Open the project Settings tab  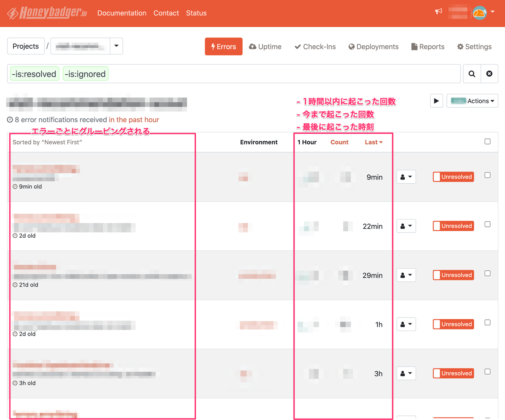tap(474, 47)
